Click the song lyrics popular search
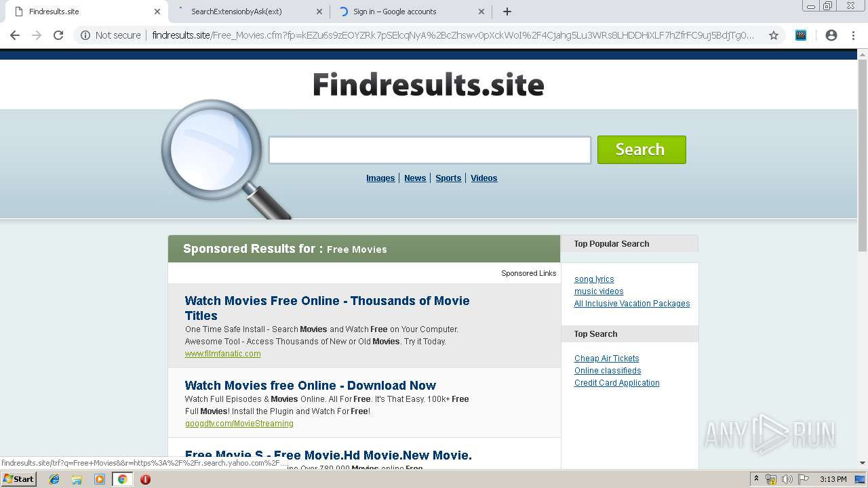This screenshot has height=488, width=868. (594, 279)
